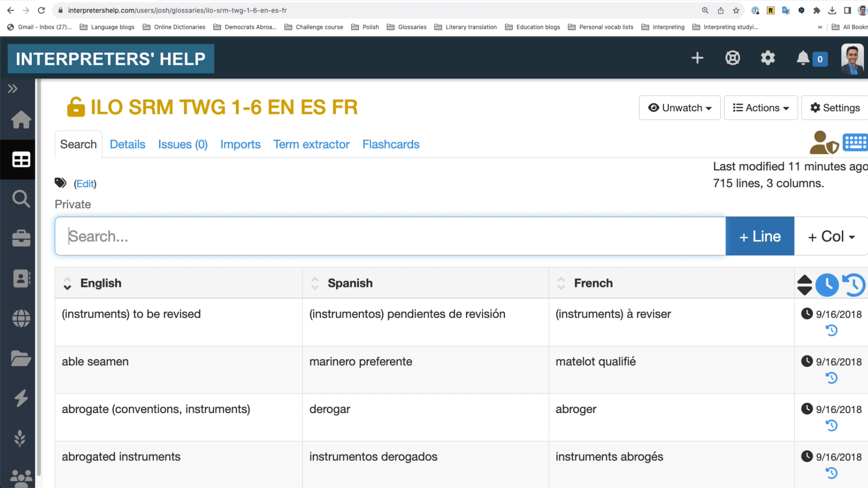
Task: Open history for 'able seamen' row
Action: (831, 378)
